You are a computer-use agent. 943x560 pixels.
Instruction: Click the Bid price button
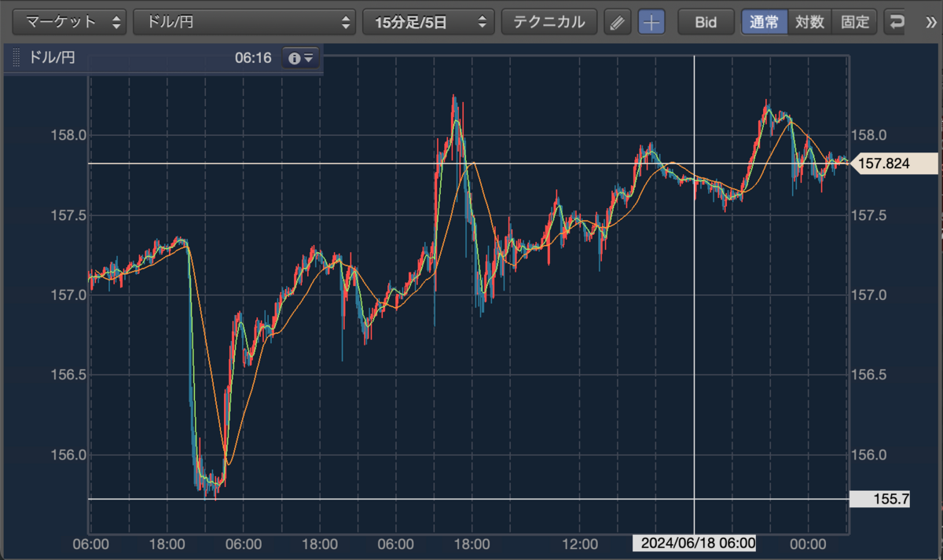click(x=706, y=22)
